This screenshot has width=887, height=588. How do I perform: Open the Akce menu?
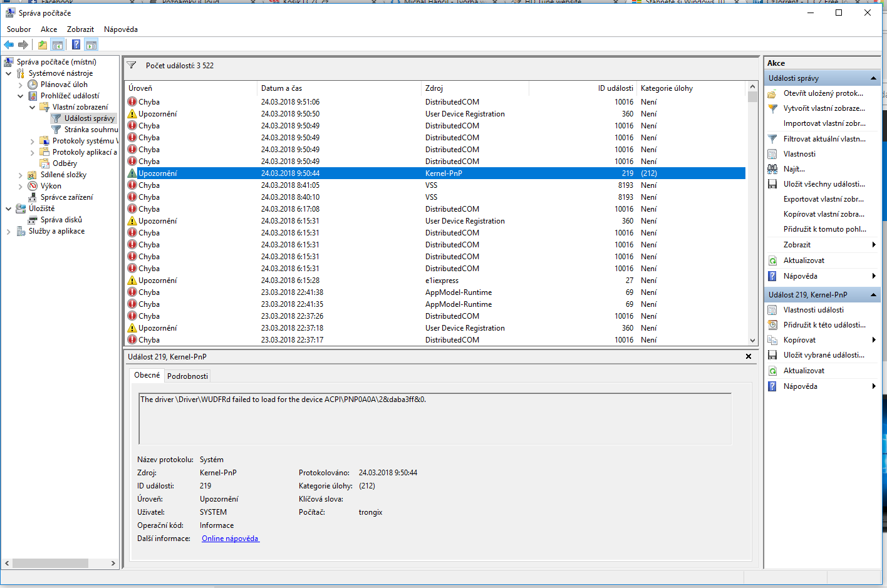(x=49, y=29)
